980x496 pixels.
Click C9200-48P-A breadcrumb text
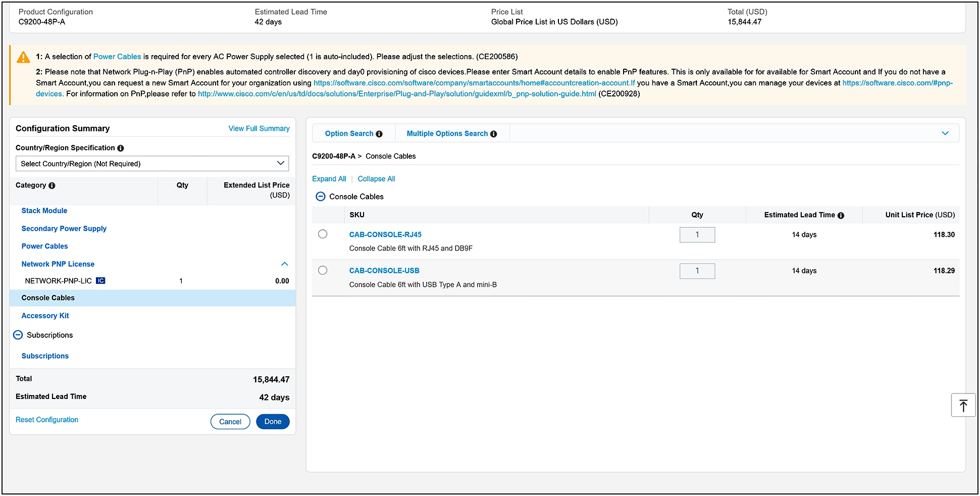(334, 157)
